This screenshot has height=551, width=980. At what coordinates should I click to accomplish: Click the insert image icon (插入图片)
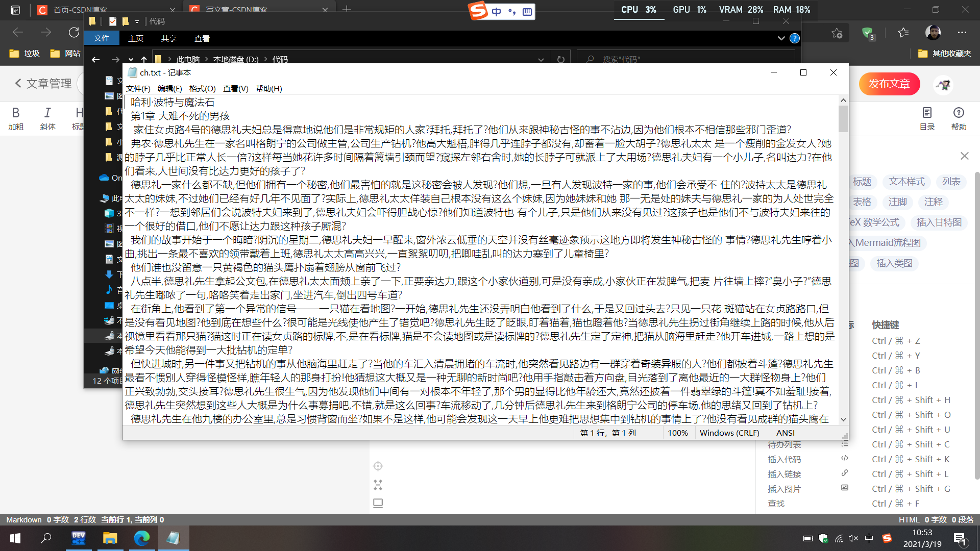pos(845,488)
